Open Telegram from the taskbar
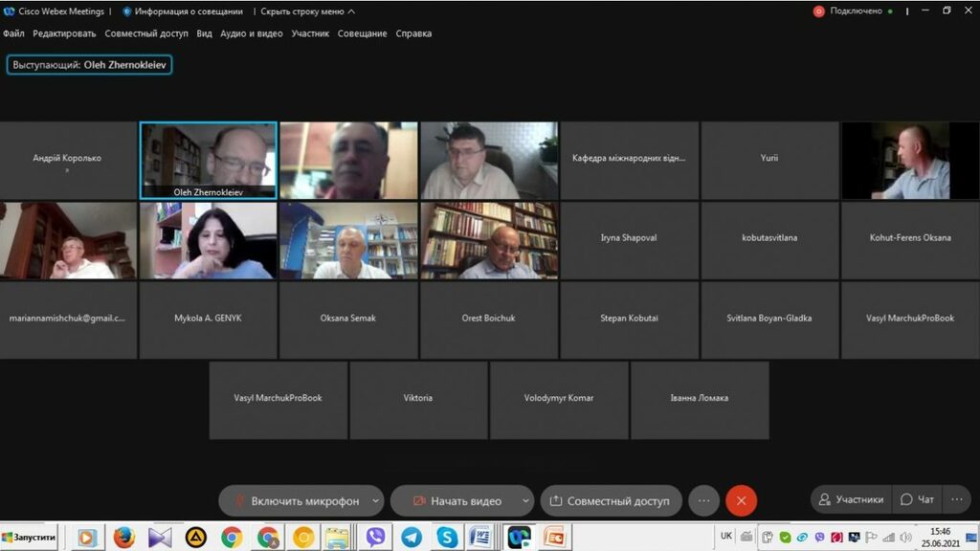The width and height of the screenshot is (980, 551). coord(412,538)
